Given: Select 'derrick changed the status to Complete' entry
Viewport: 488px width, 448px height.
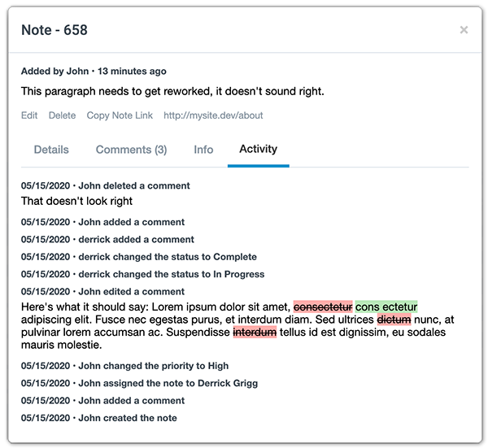Looking at the screenshot, I should click(139, 257).
